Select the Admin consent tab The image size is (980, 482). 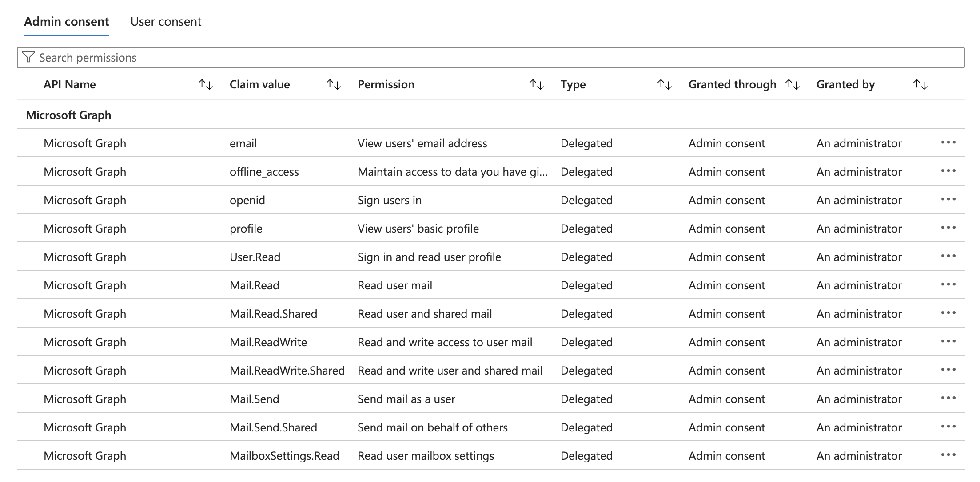pyautogui.click(x=67, y=21)
